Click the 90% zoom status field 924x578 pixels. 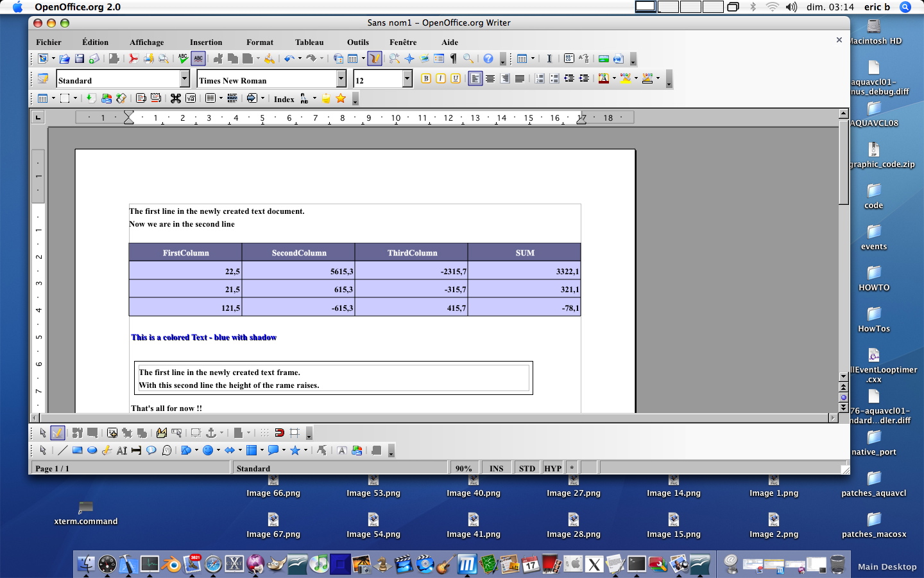tap(463, 468)
